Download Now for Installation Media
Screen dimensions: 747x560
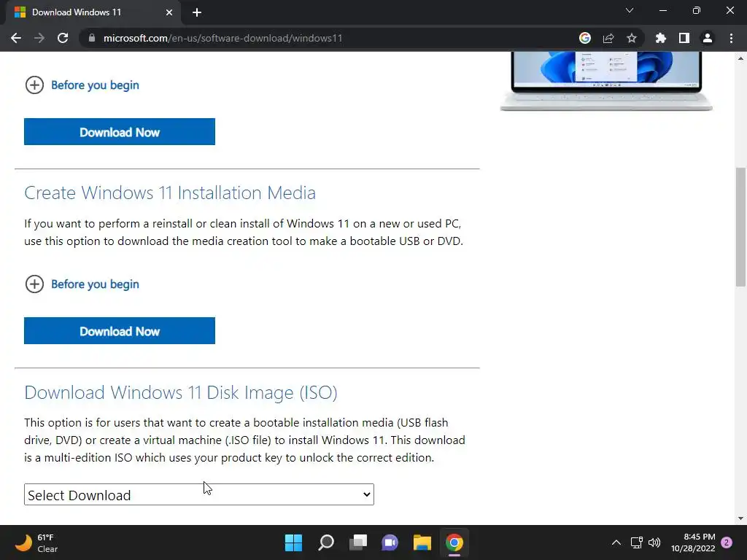tap(120, 331)
